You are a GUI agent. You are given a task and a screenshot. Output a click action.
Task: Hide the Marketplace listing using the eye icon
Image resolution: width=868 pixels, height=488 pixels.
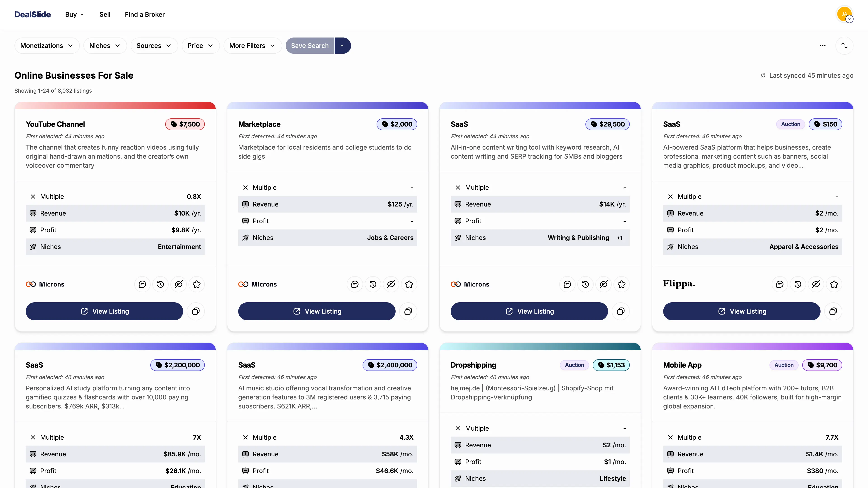coord(391,284)
